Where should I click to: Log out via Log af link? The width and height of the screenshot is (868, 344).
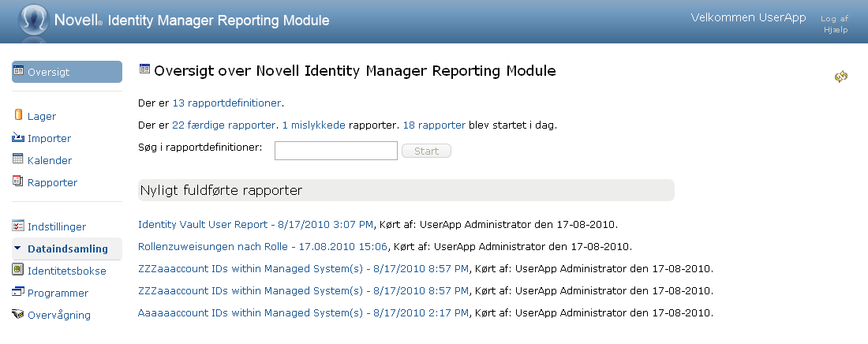coord(834,18)
